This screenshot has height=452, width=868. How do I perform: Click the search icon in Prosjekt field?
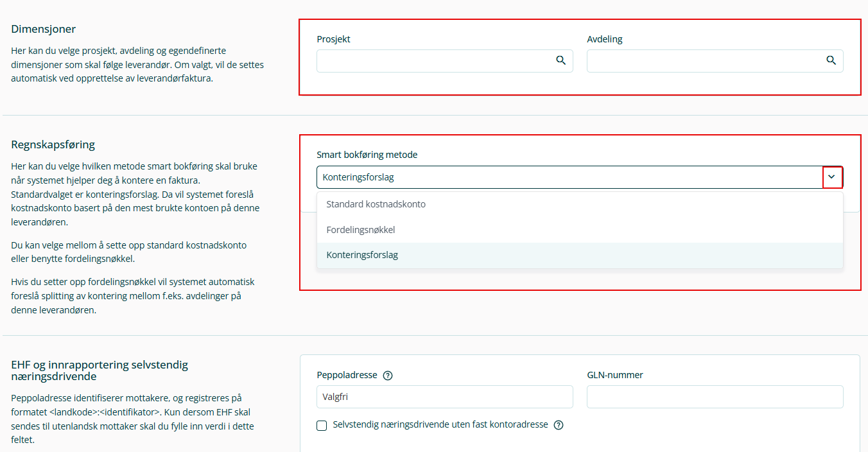[560, 60]
